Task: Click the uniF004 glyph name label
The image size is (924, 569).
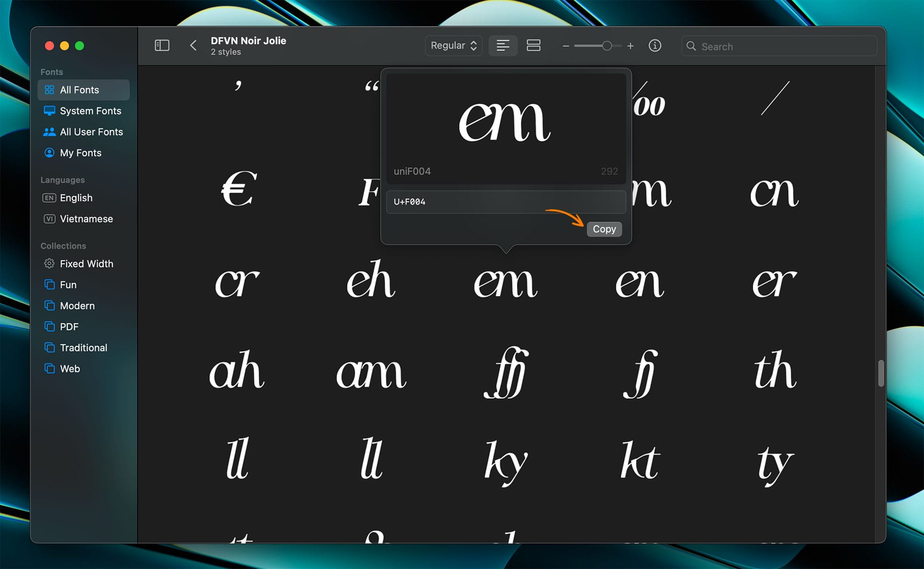Action: 412,171
